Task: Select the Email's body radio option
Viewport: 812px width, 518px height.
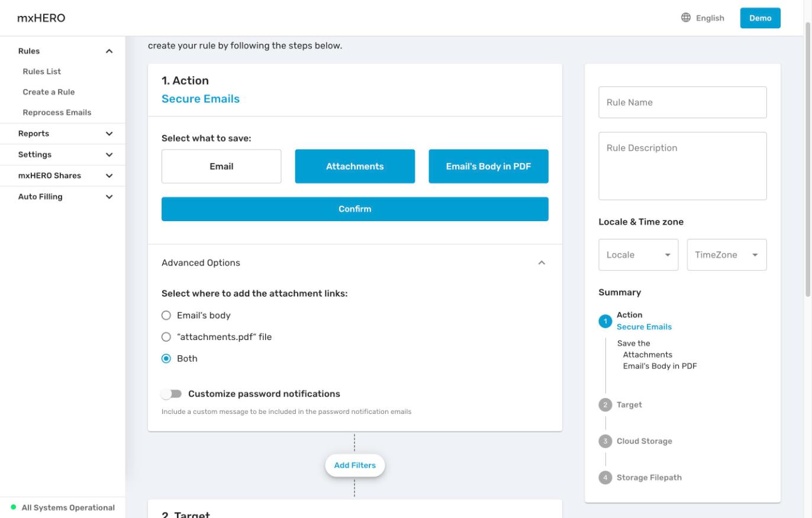Action: (x=166, y=316)
